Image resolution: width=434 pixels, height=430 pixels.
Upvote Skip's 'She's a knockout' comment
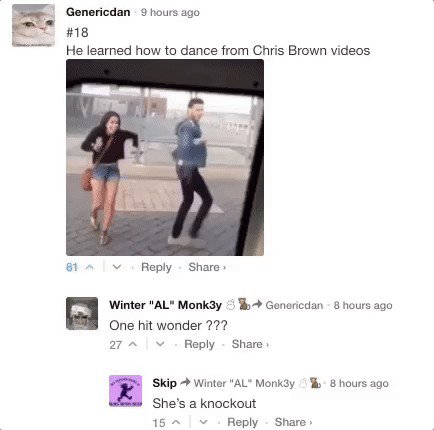click(x=176, y=422)
